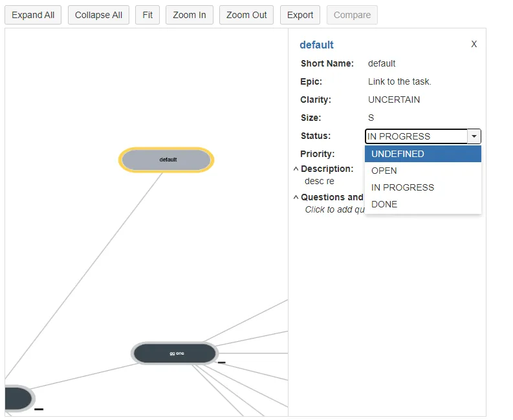Click the Compare button

352,15
